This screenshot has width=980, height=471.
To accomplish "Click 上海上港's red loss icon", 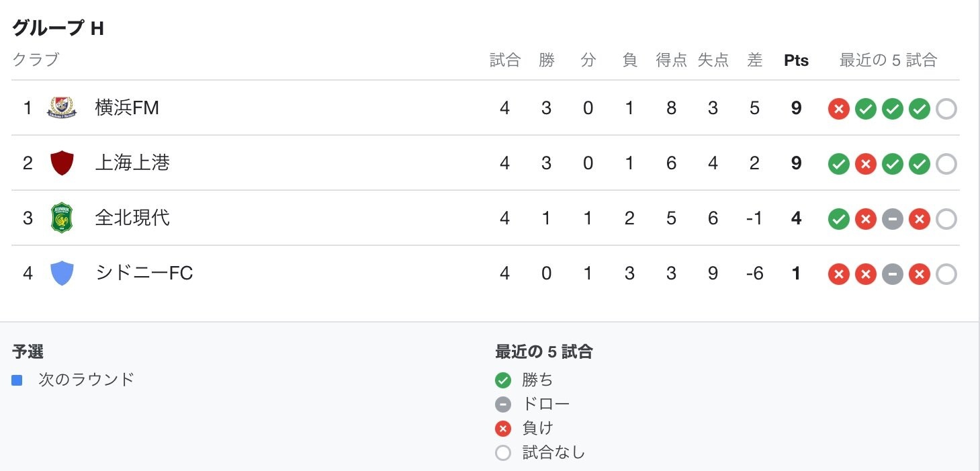I will tap(865, 164).
